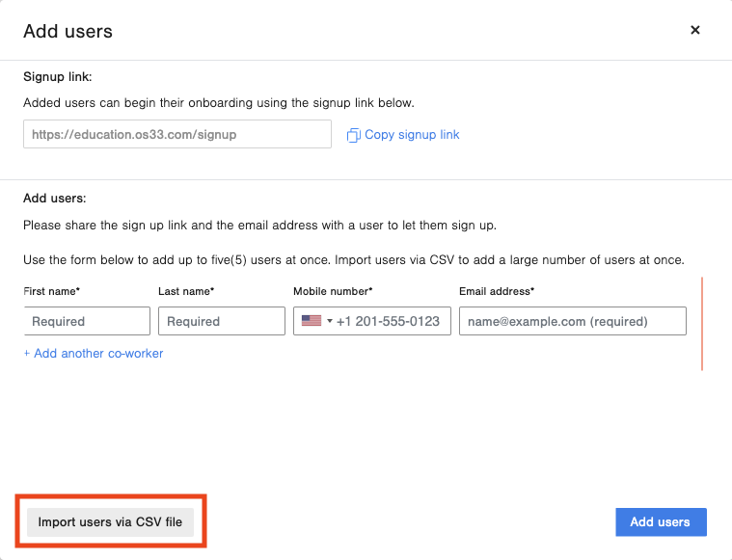Click the plus sign before Add another co-worker
Screen dimensions: 732x560
(x=27, y=354)
